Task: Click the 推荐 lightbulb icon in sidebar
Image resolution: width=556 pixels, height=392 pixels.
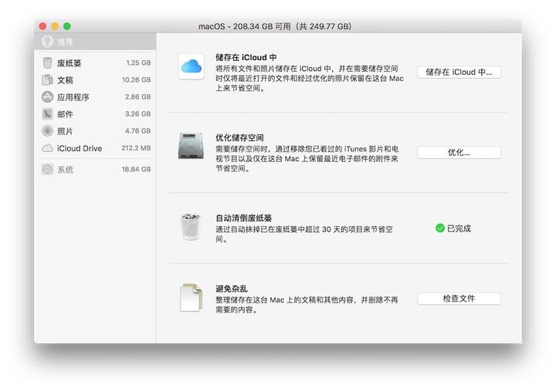Action: tap(48, 42)
